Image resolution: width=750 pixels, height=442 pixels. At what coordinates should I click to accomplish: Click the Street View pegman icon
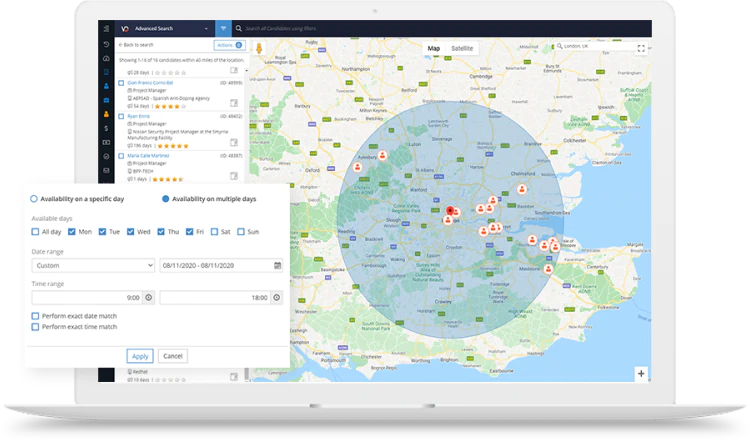pyautogui.click(x=259, y=48)
